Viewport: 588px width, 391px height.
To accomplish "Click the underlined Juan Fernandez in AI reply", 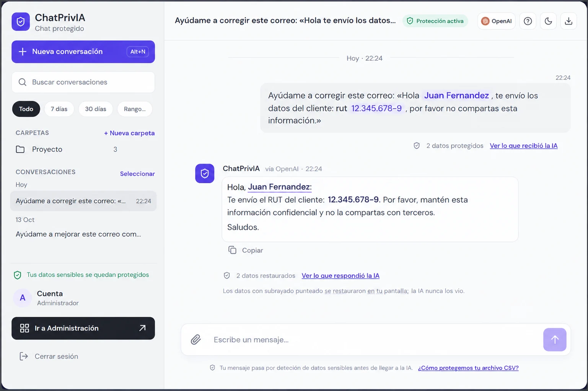I will pyautogui.click(x=280, y=187).
